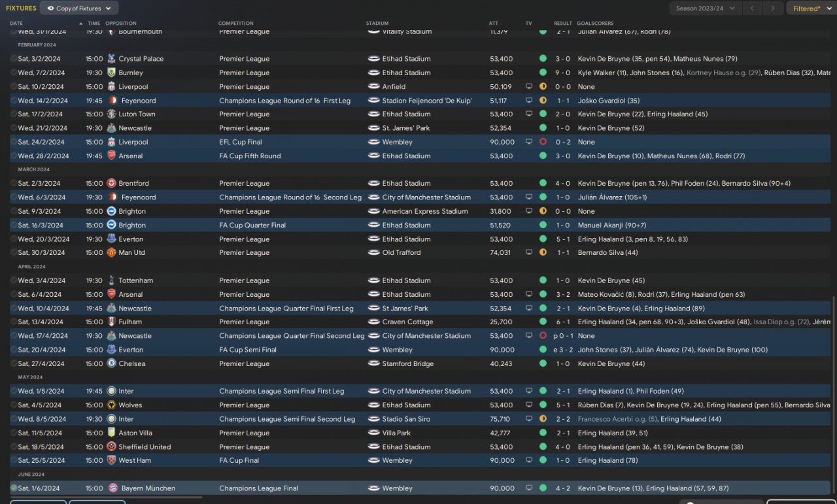Sort by the Result column header
This screenshot has height=504, width=837.
click(x=563, y=24)
